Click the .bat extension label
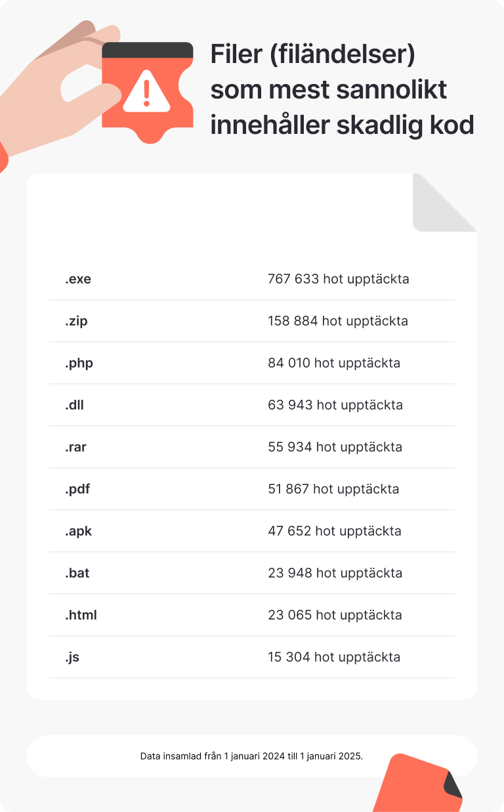 tap(77, 573)
